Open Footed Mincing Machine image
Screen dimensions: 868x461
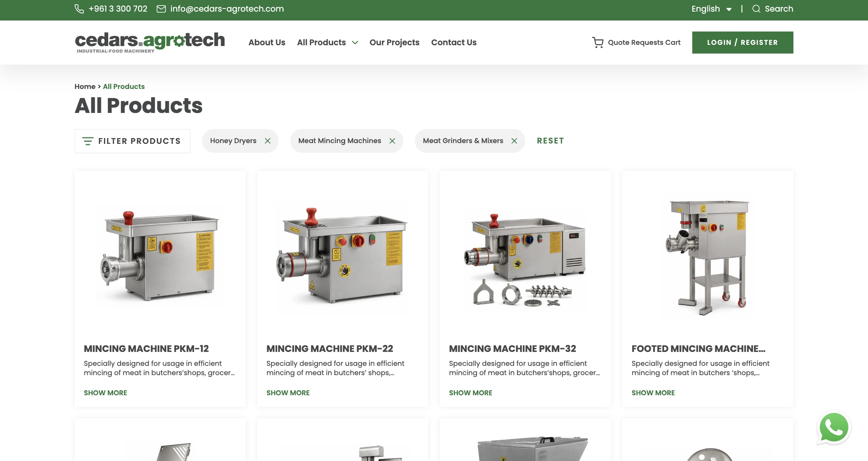[708, 258]
